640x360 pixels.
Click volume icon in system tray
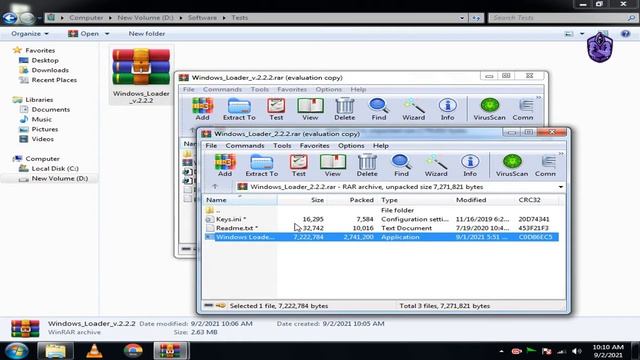[x=576, y=351]
